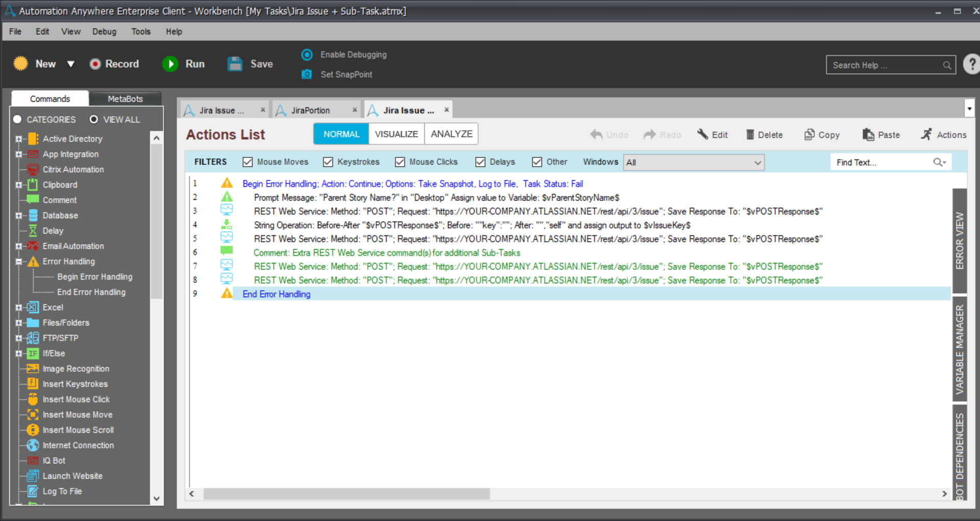Expand the Clipboard tree node
The width and height of the screenshot is (980, 521).
pyautogui.click(x=18, y=185)
